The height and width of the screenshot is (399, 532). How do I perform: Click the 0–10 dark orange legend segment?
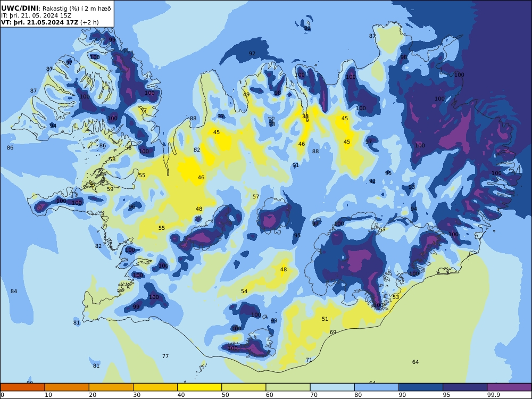point(22,387)
